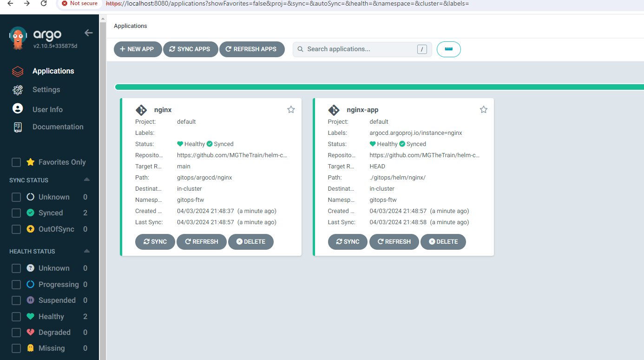644x360 pixels.
Task: Click the browser address bar URL
Action: (x=287, y=3)
